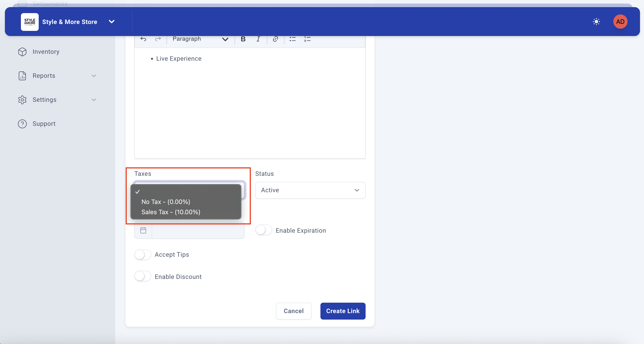Select No Tax - (0.00%) option
The width and height of the screenshot is (644, 344).
pos(166,202)
